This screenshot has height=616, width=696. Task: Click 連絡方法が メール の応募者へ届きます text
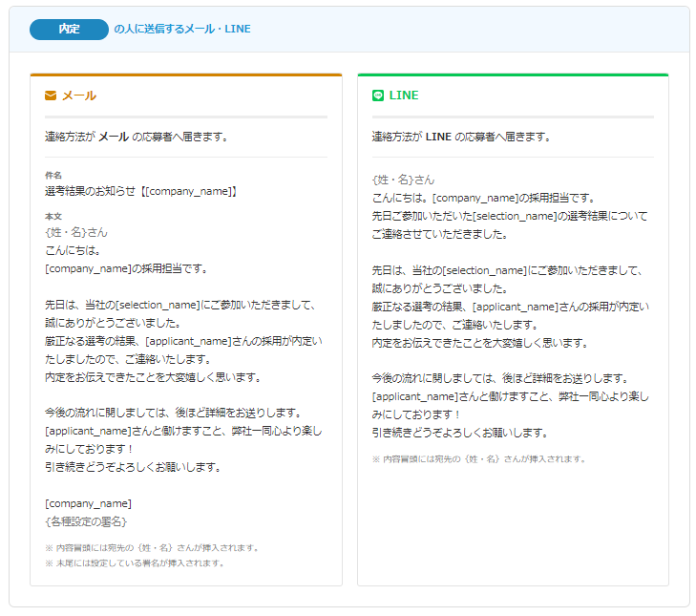(137, 137)
